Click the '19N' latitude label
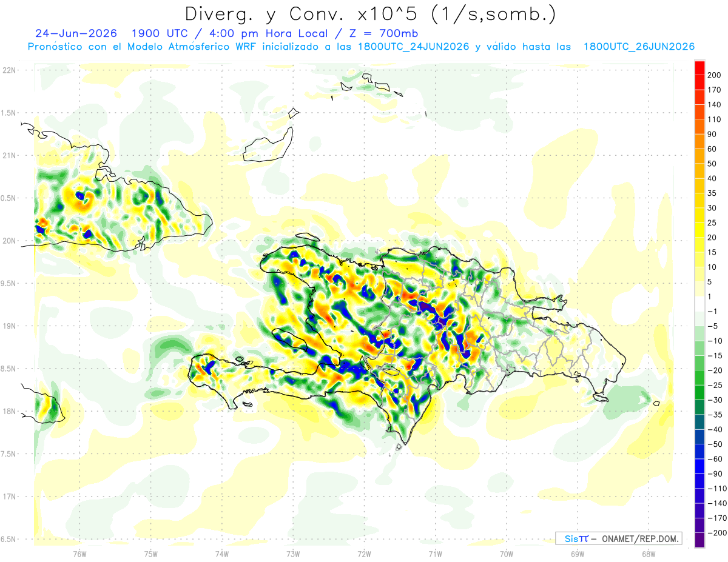 8,326
